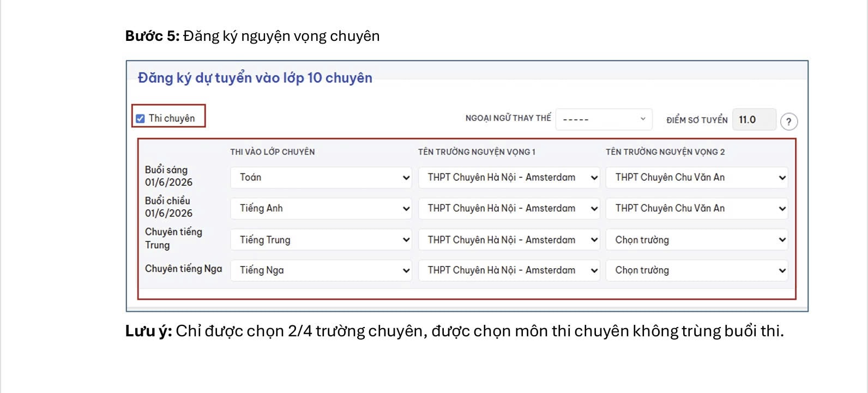Click the help question mark icon
The width and height of the screenshot is (868, 393).
click(x=788, y=122)
